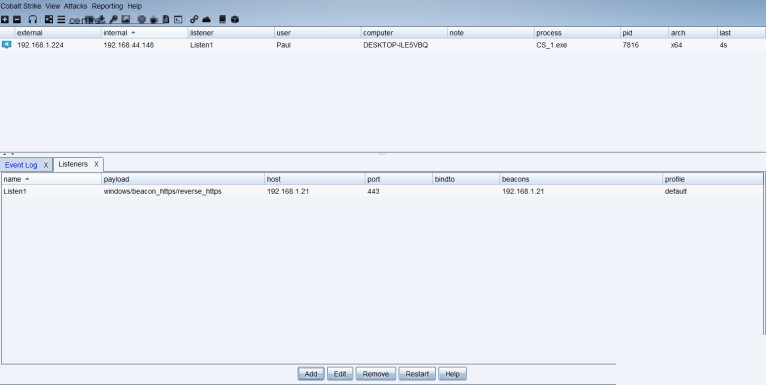
Task: Sort listeners by beacons column header
Action: coord(581,179)
